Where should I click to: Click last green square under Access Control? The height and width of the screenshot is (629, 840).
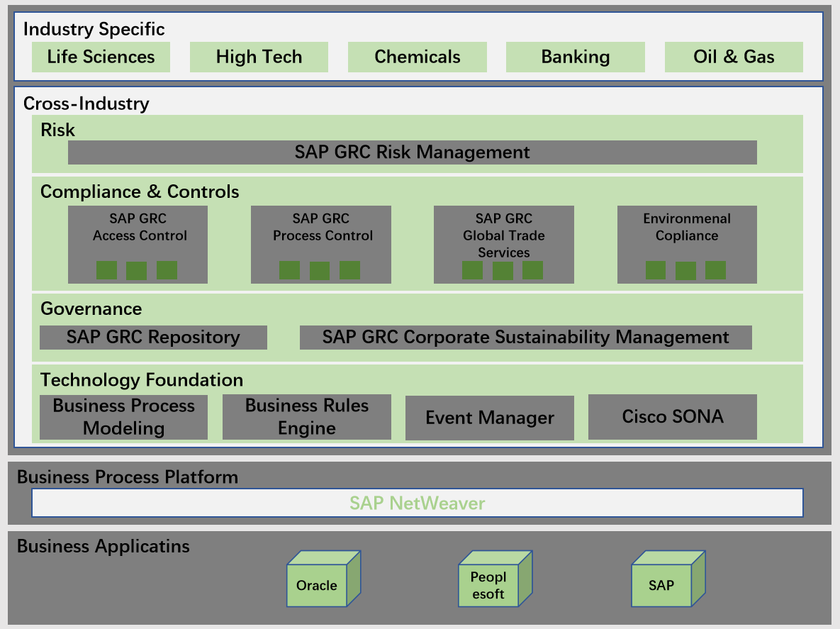[167, 270]
